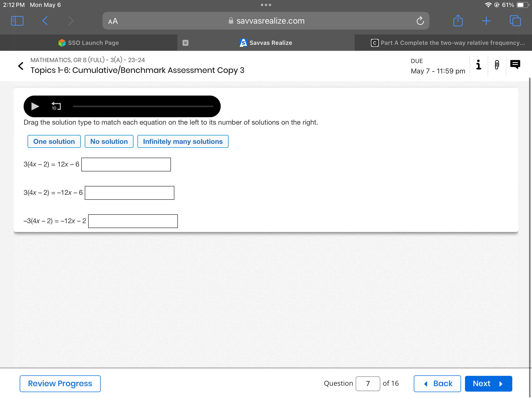Tap answer box for 3(4x – 2) = –12x – 6
532x399 pixels.
[130, 193]
